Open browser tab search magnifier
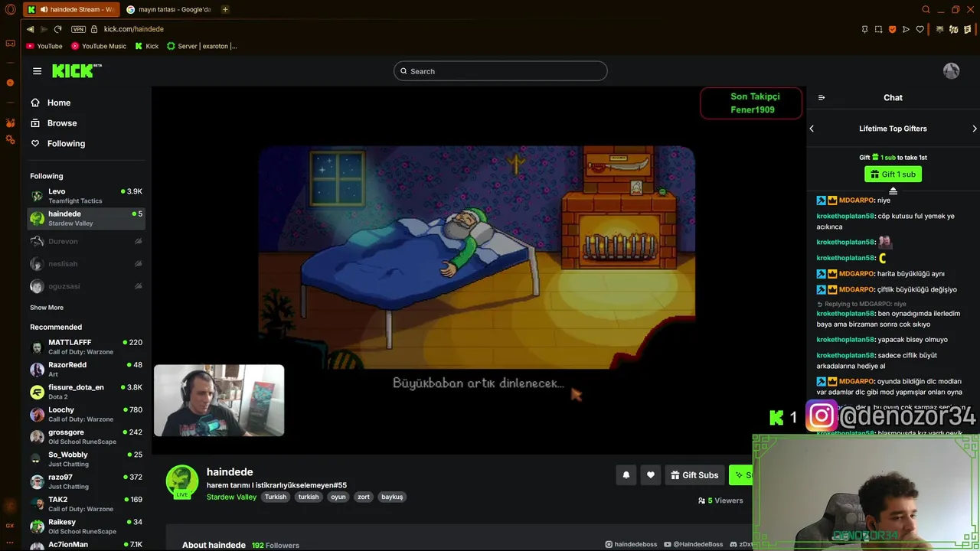The height and width of the screenshot is (551, 980). [x=926, y=9]
